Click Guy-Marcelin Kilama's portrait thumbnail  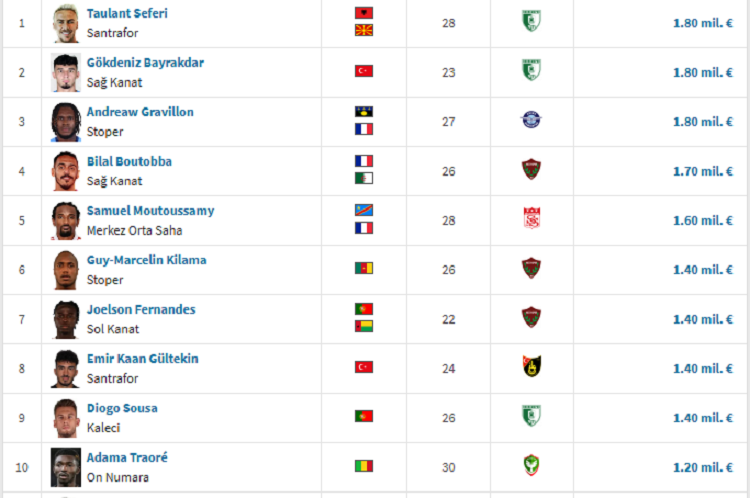(66, 270)
